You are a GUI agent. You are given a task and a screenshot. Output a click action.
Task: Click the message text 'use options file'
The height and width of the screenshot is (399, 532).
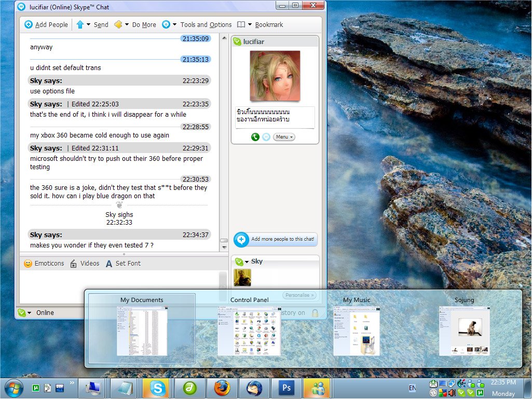pyautogui.click(x=52, y=91)
